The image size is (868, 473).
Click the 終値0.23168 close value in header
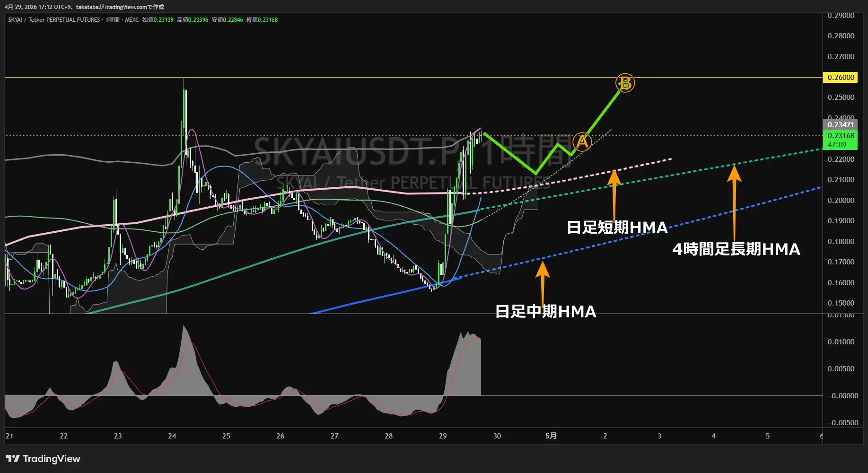point(262,20)
